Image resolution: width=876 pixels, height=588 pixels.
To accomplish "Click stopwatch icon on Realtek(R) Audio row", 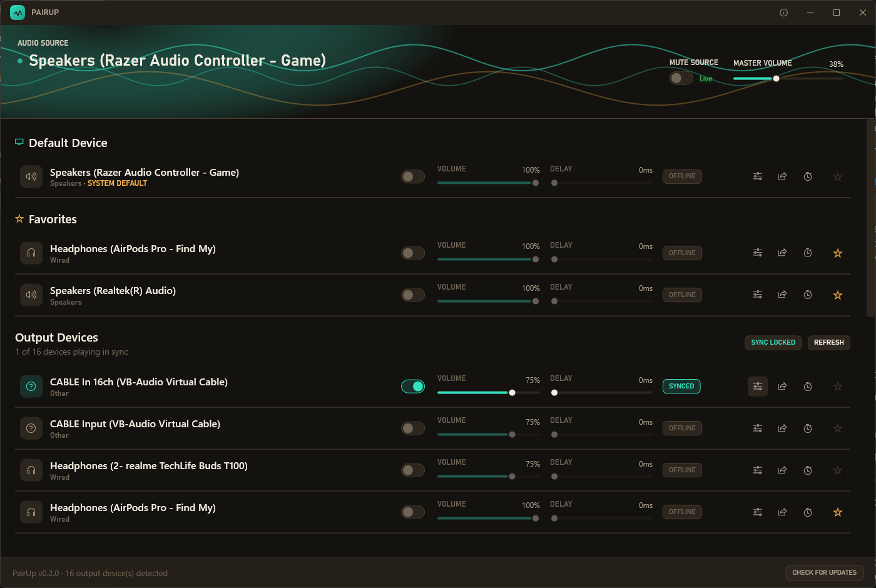I will pos(808,295).
